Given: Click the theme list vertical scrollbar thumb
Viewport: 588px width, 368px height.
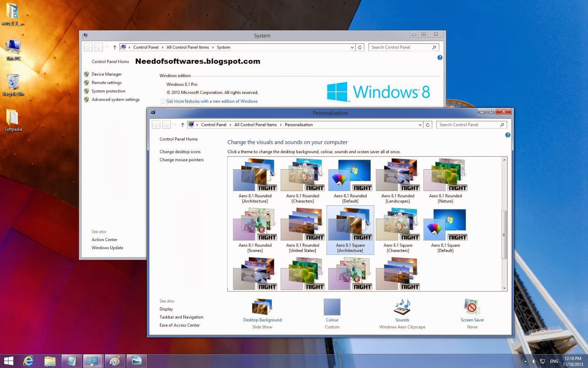Looking at the screenshot, I should click(504, 235).
